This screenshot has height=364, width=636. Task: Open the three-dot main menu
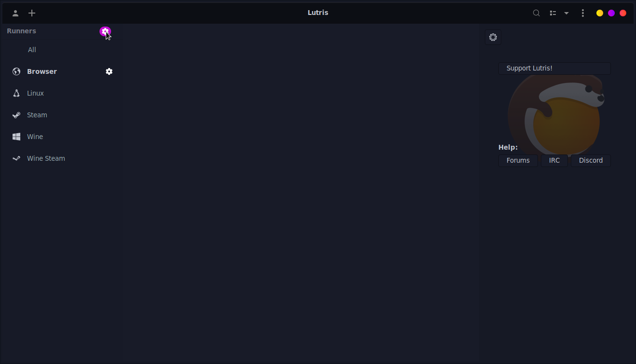[x=583, y=13]
